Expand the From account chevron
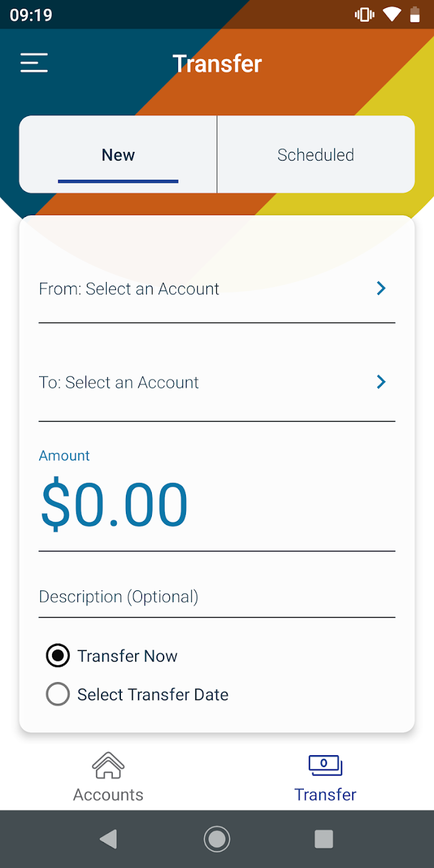This screenshot has width=434, height=868. 381,288
